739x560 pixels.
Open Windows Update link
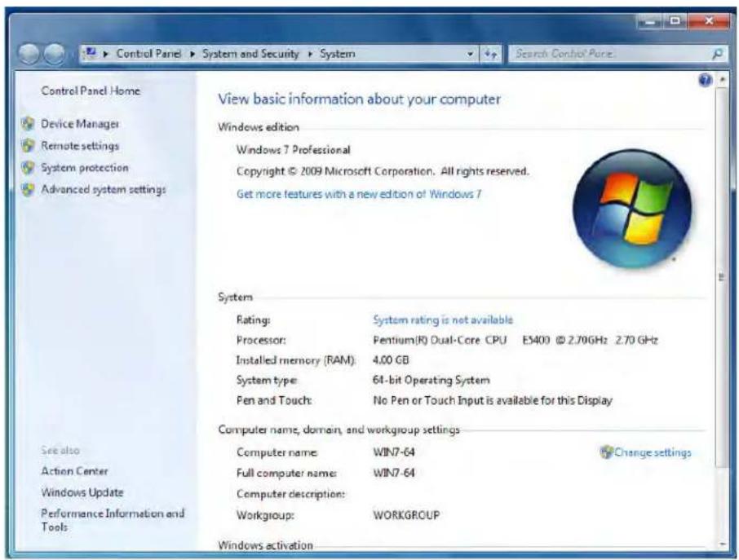82,492
